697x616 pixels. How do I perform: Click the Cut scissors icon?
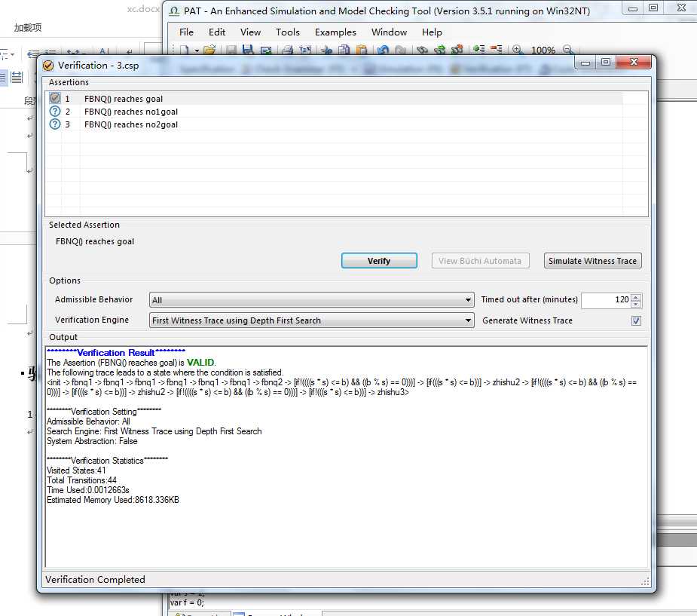pos(327,50)
